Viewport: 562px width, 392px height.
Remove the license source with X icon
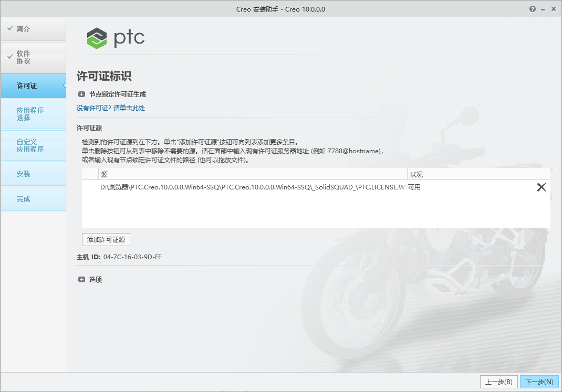tap(542, 187)
